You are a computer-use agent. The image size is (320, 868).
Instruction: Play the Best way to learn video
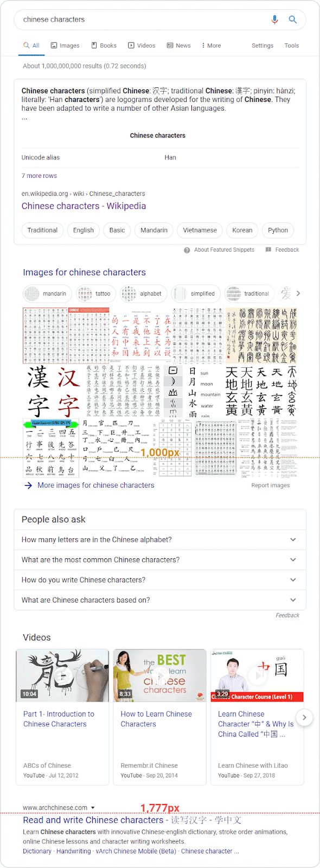[x=160, y=675]
